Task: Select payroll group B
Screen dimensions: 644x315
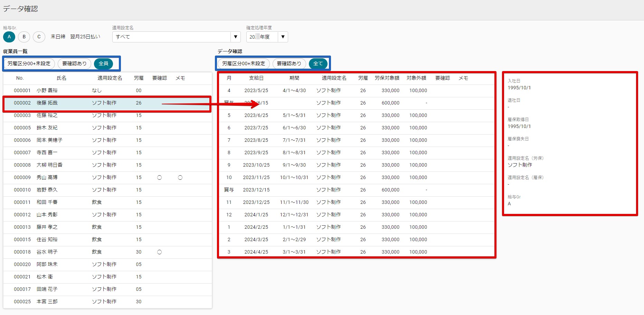Action: coord(24,37)
